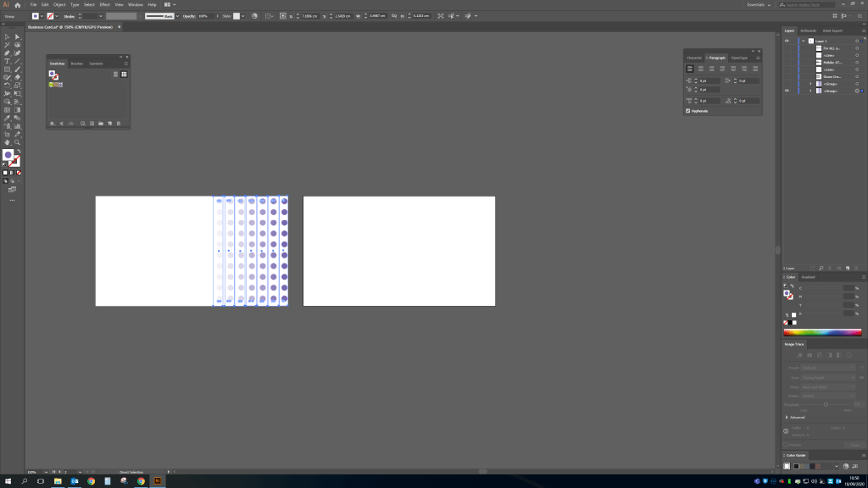Open the Effect menu
This screenshot has width=868, height=488.
click(104, 5)
